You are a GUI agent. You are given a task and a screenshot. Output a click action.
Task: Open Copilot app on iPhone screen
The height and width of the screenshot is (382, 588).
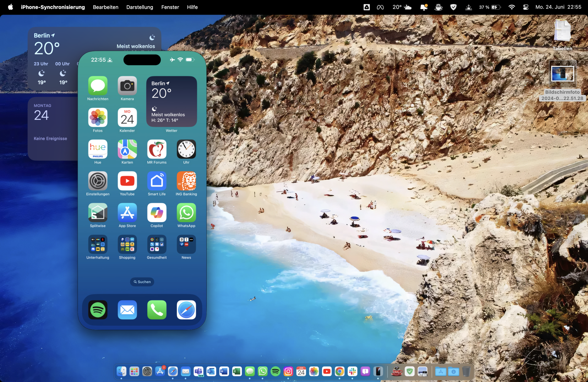click(x=157, y=213)
